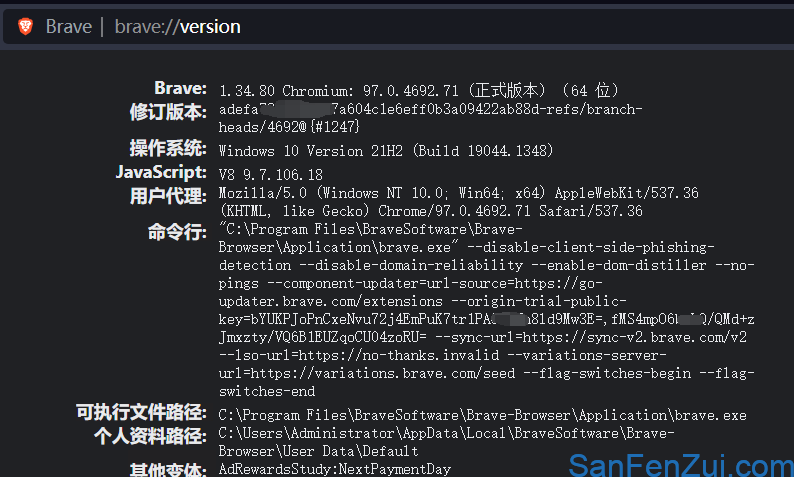
Task: Click the Brave lion icon in address bar
Action: click(x=25, y=26)
